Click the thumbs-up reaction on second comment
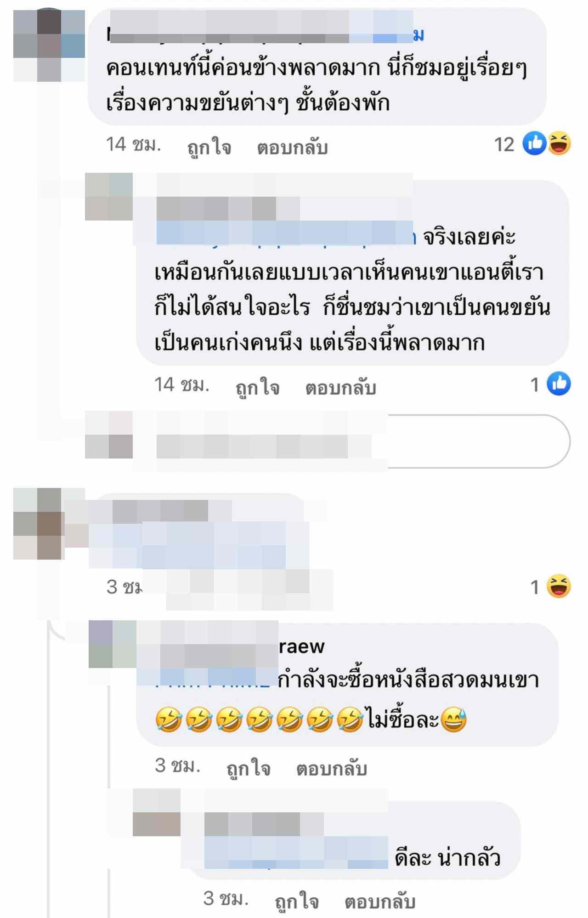 [x=559, y=384]
